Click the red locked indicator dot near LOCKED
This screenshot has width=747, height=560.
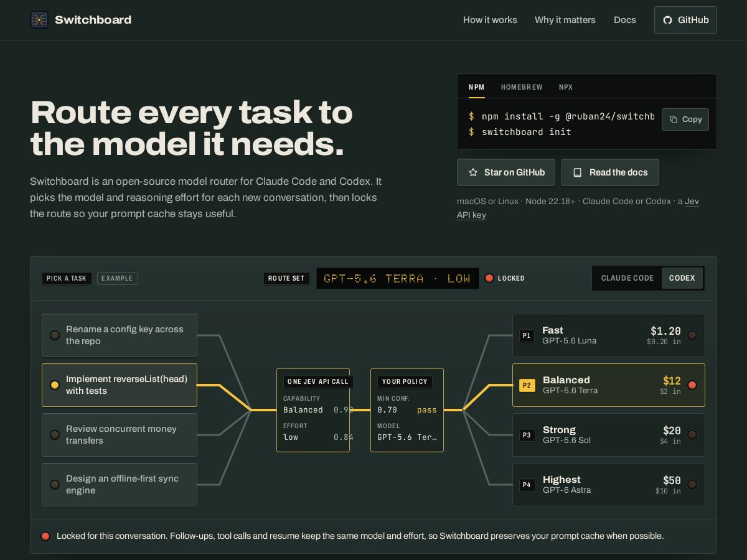point(489,278)
